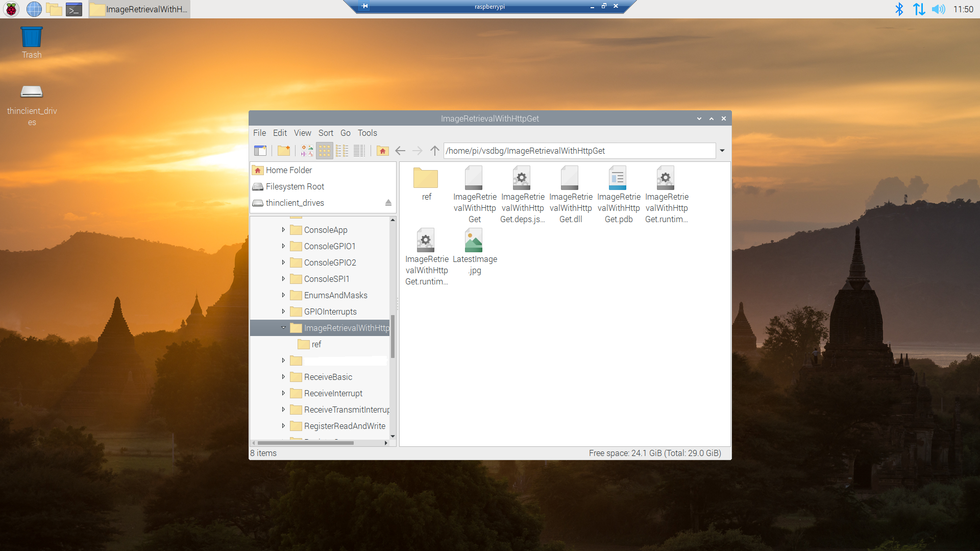Select Filesystem Root in places list
This screenshot has width=980, height=551.
pos(295,187)
